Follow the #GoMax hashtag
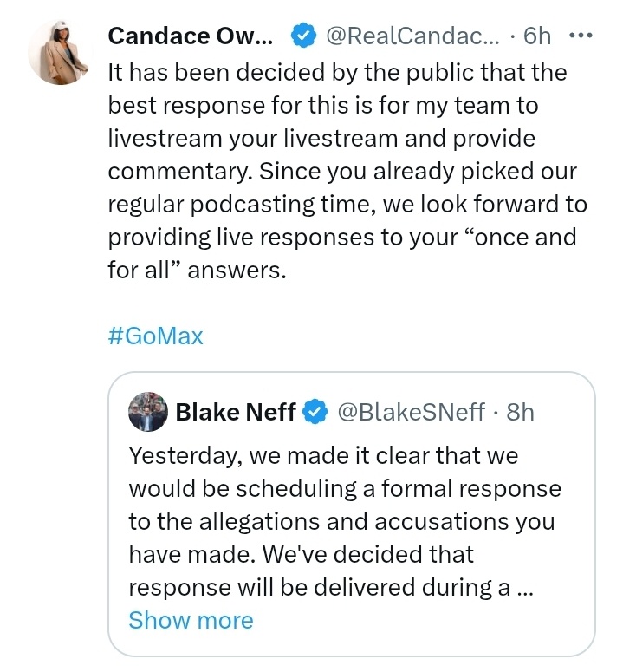623x672 pixels. pyautogui.click(x=156, y=336)
